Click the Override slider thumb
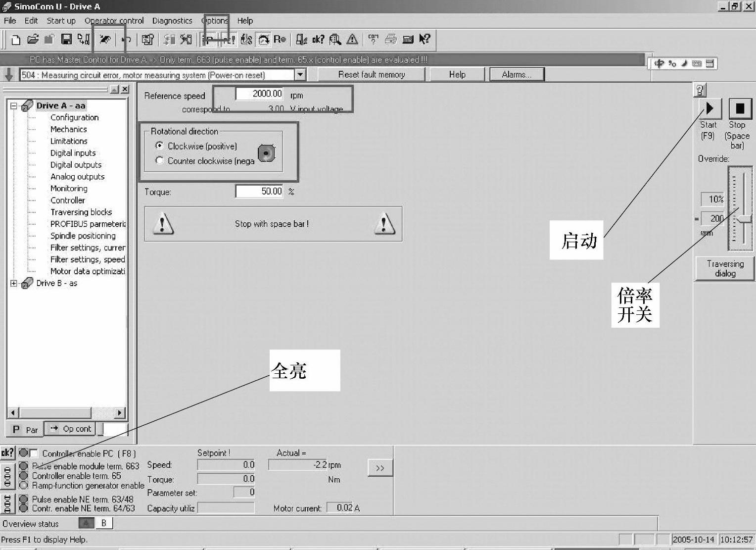Image resolution: width=756 pixels, height=550 pixels. pos(744,219)
